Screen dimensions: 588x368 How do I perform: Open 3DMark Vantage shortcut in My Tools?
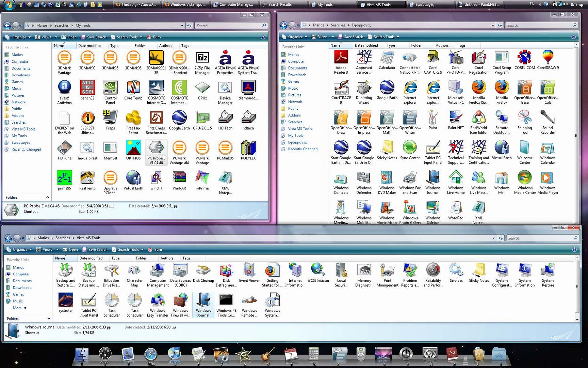point(64,63)
